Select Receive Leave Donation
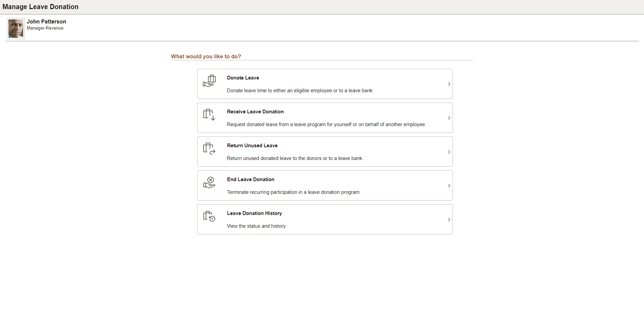The image size is (644, 329). (255, 111)
